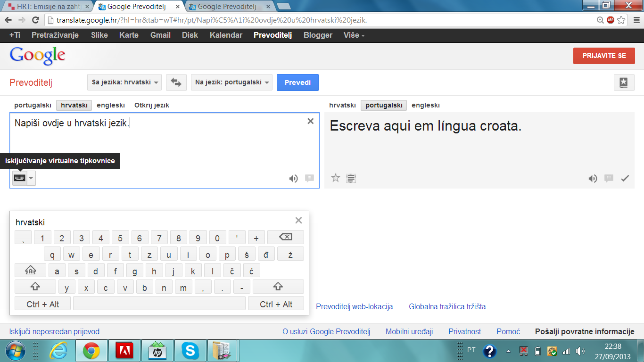Rate translation with the checkmark icon

point(625,178)
